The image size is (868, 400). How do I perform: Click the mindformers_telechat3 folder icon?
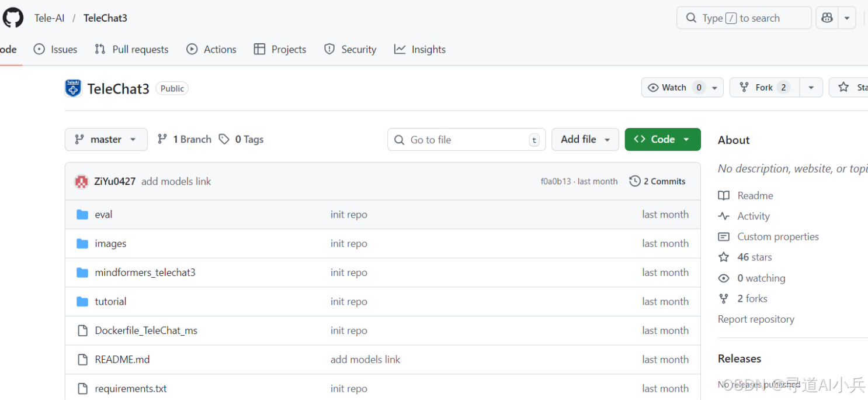point(82,273)
